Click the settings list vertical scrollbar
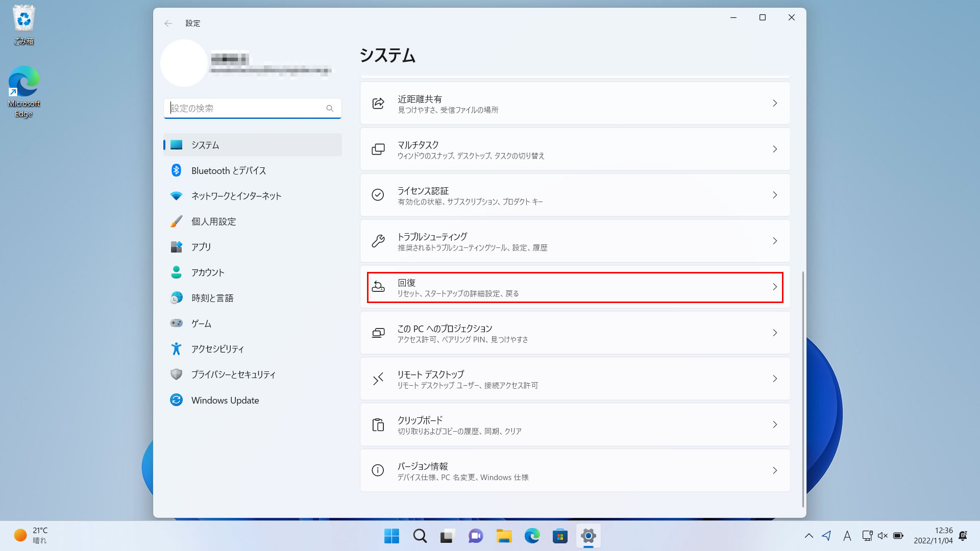Image resolution: width=980 pixels, height=551 pixels. (803, 389)
